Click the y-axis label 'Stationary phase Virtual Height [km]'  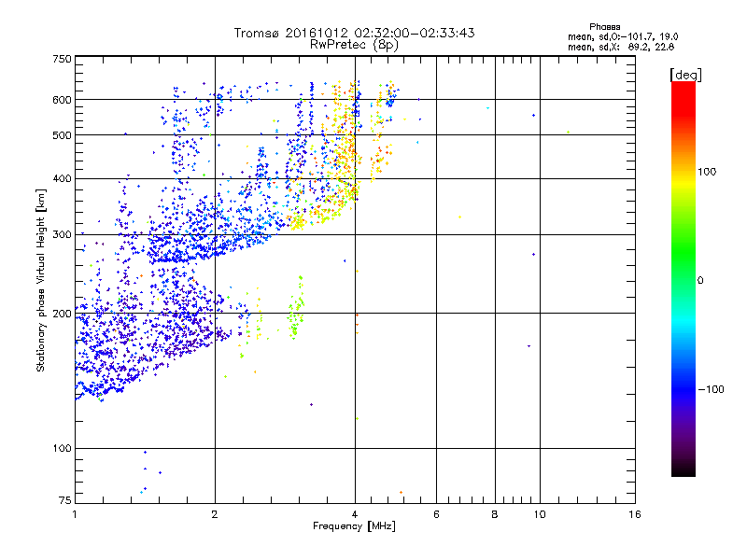click(x=41, y=280)
